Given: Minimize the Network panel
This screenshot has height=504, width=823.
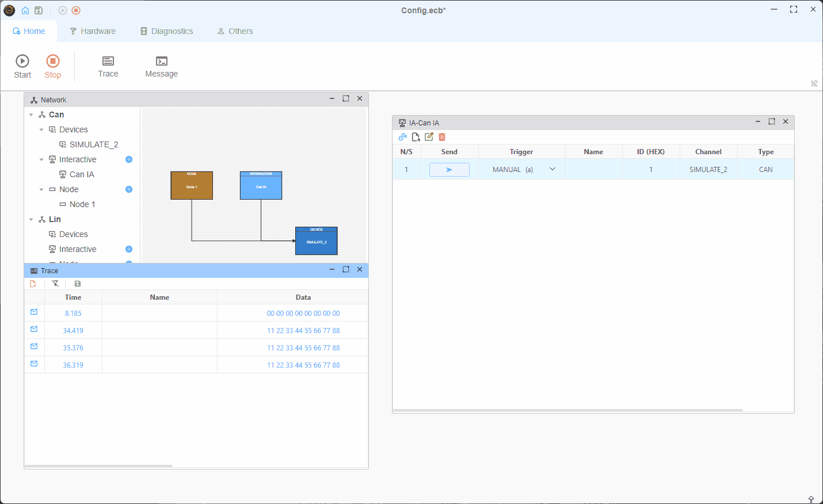Looking at the screenshot, I should [332, 99].
